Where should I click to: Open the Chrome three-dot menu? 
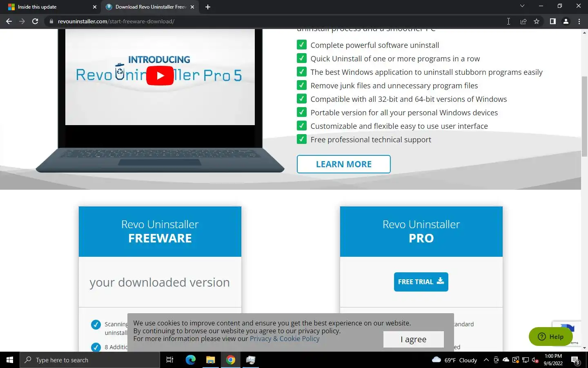point(579,21)
